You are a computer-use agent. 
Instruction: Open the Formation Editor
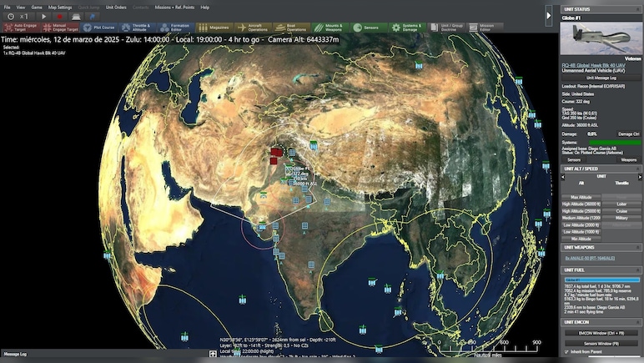click(175, 28)
